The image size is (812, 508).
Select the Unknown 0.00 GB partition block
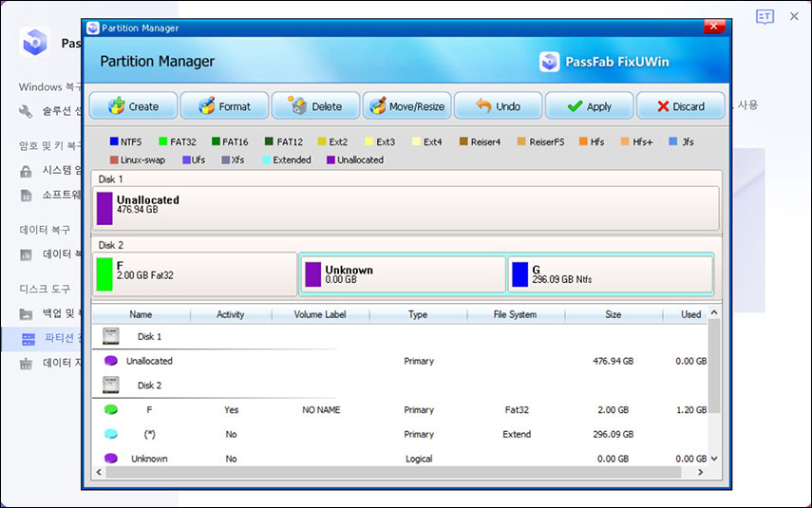(403, 274)
